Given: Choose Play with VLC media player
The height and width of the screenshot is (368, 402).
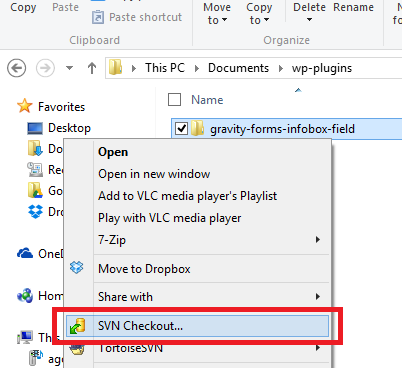Looking at the screenshot, I should [x=169, y=218].
